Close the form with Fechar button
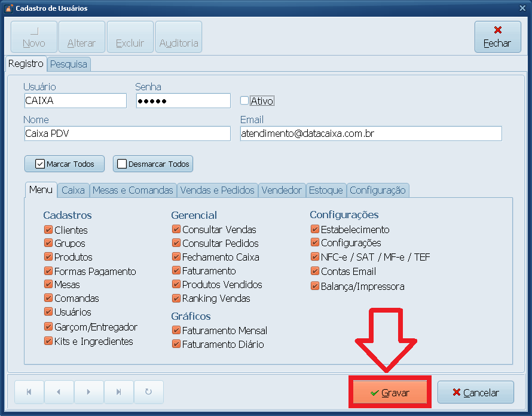532x416 pixels. (497, 37)
